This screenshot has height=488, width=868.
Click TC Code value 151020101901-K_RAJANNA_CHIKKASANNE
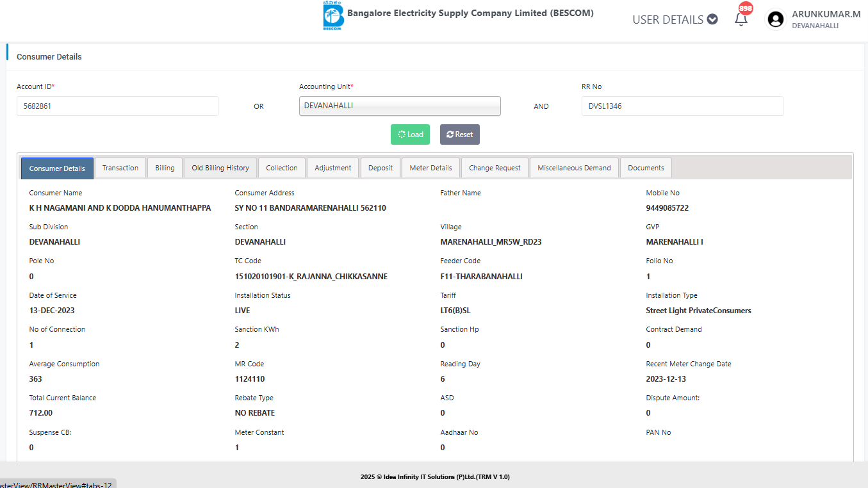(x=311, y=277)
